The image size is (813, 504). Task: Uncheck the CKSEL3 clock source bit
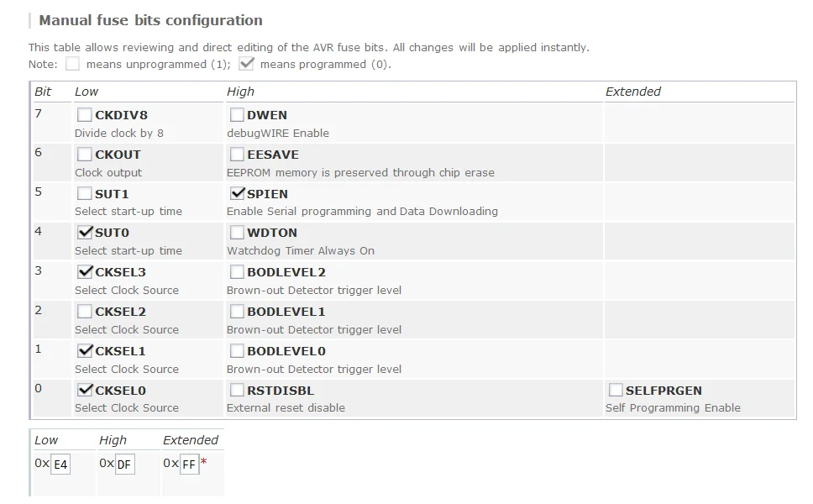(x=85, y=272)
